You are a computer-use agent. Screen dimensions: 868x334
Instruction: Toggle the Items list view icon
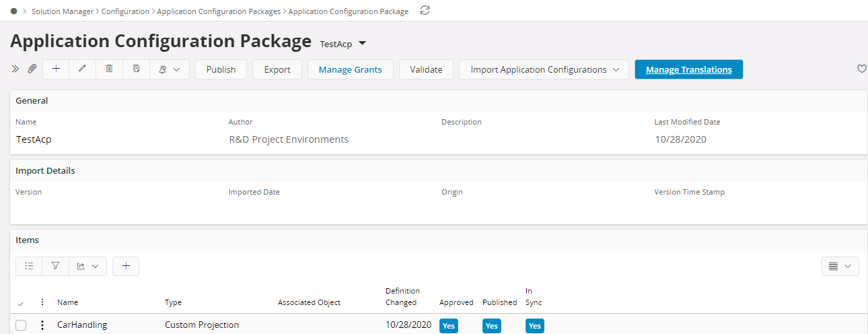pos(29,266)
